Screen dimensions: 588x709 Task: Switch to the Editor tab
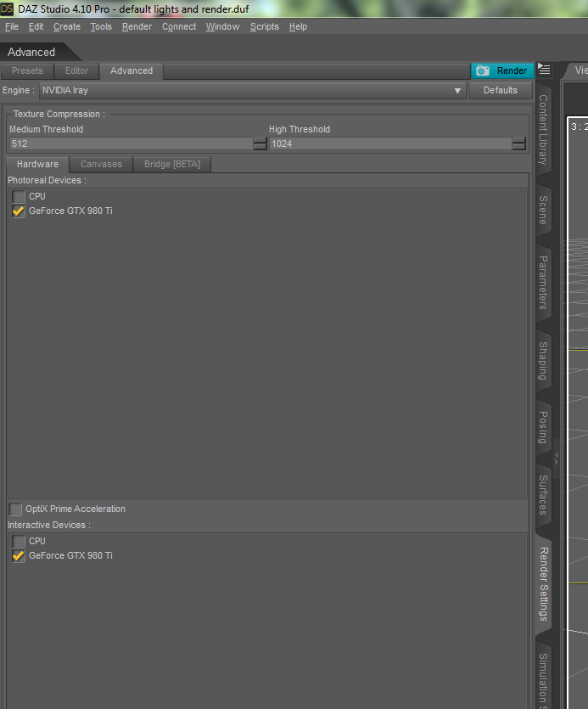pos(77,71)
